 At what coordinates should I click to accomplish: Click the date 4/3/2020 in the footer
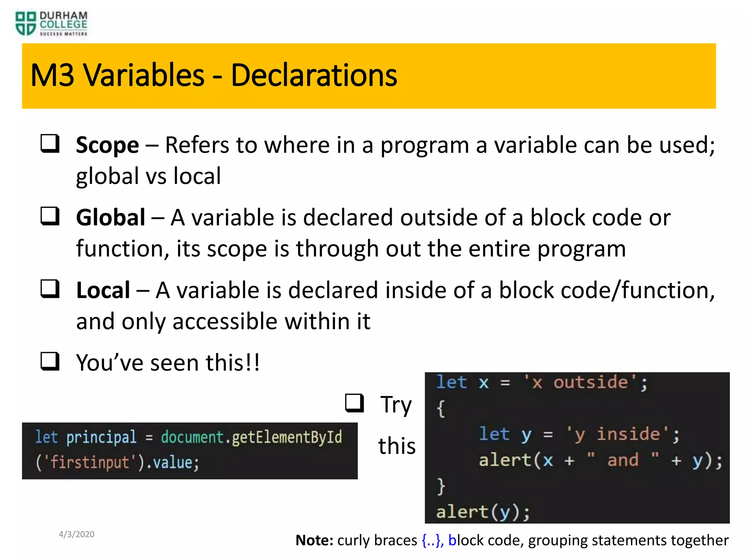(x=77, y=534)
